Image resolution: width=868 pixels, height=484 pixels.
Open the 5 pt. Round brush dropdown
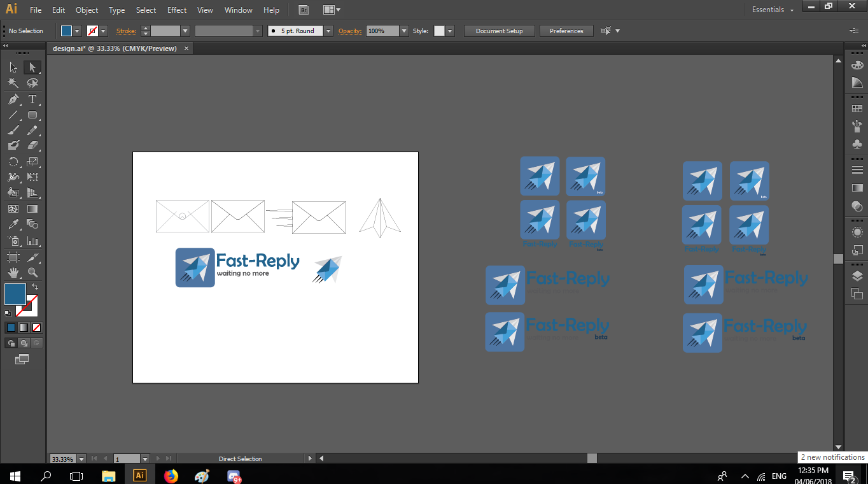pos(328,31)
